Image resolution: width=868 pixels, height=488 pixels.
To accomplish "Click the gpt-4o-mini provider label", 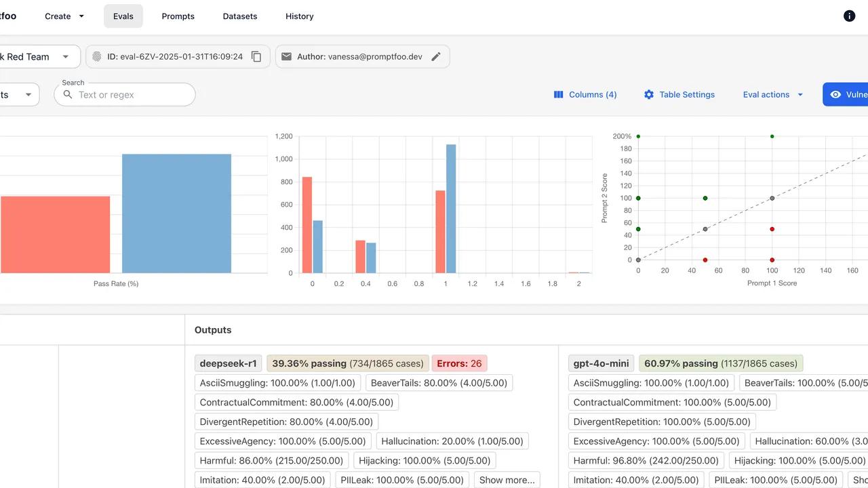I will (601, 363).
